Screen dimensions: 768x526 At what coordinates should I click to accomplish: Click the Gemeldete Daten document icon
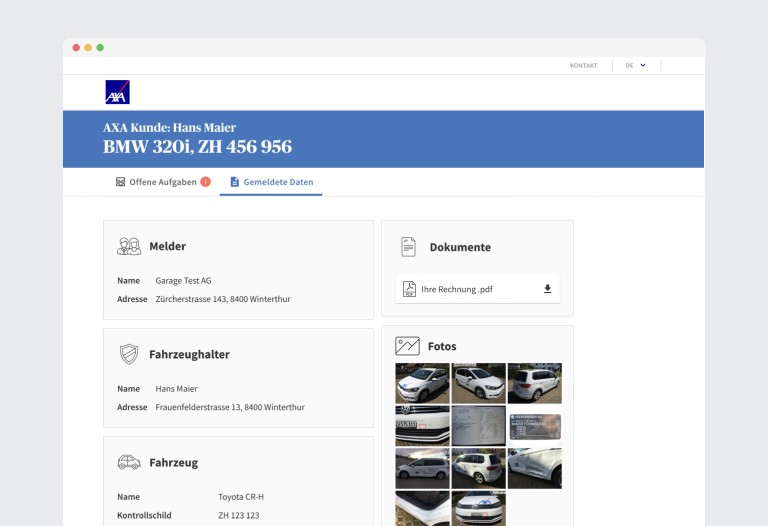click(x=235, y=182)
